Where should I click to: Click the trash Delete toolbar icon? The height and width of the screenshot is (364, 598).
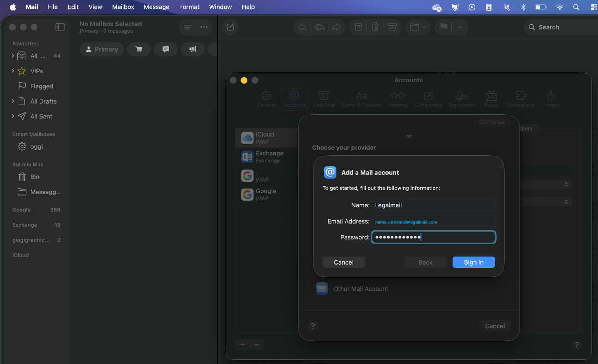(375, 27)
